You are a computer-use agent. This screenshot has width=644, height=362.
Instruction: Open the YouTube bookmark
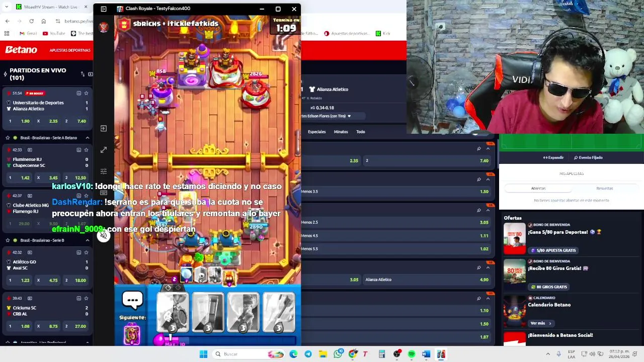[54, 33]
